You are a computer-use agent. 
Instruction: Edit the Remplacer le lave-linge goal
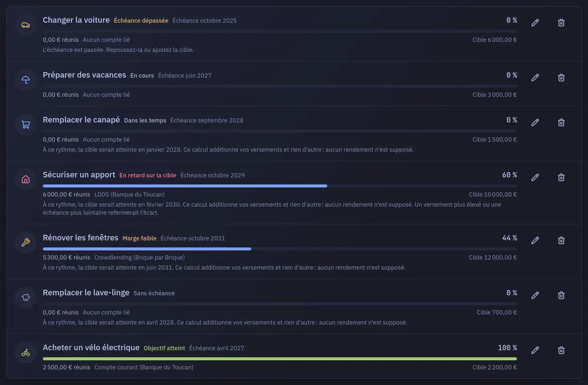point(535,295)
